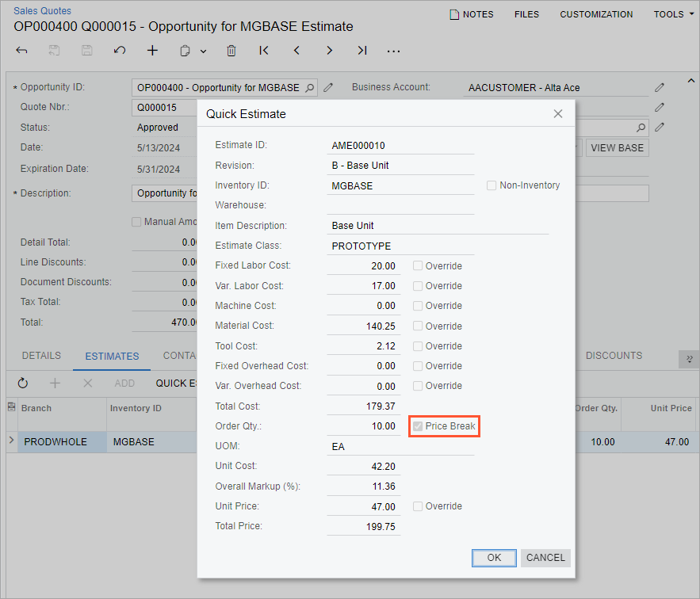Go to next record arrow
The height and width of the screenshot is (599, 700).
pos(329,51)
